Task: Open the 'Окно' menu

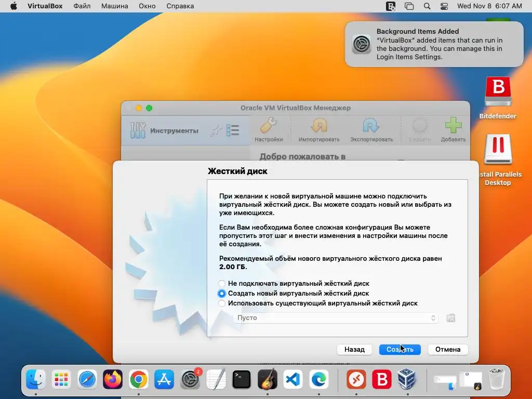Action: (147, 6)
